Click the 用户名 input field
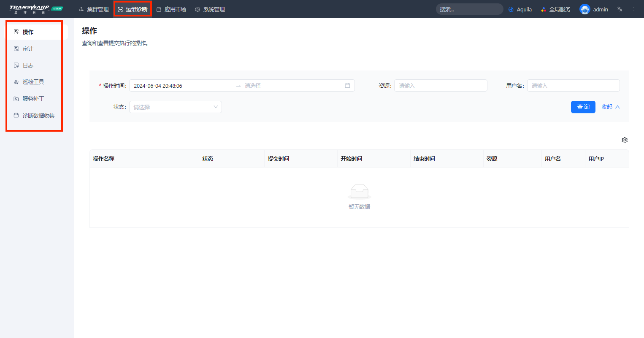Viewport: 644px width, 338px height. [x=573, y=86]
